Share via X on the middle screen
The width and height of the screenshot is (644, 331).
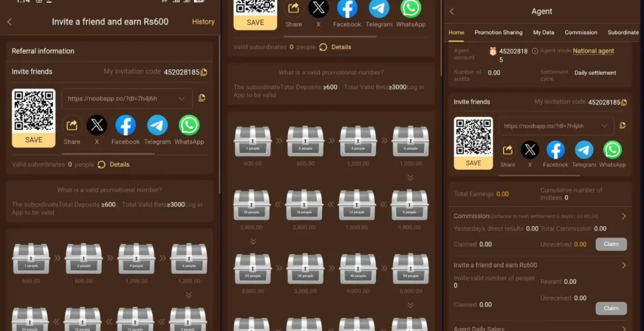[x=319, y=8]
